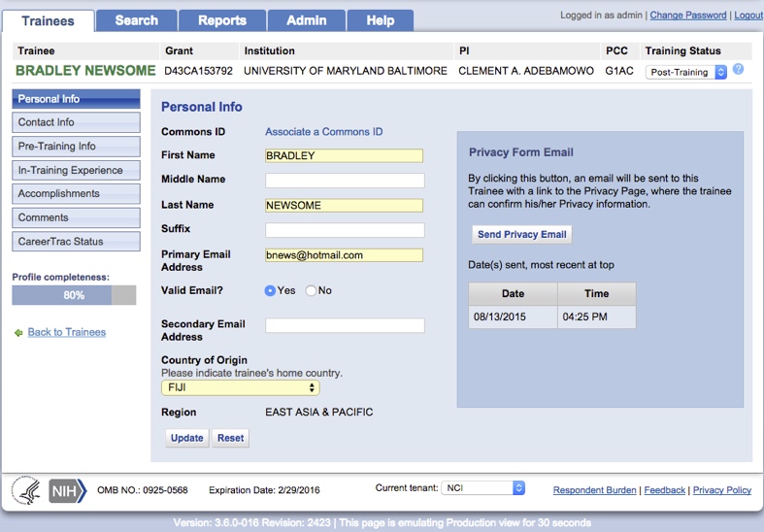Click UNIVERSITY OF MARYLAND BALTIMORE text
Viewport: 764px width, 532px height.
click(x=346, y=71)
